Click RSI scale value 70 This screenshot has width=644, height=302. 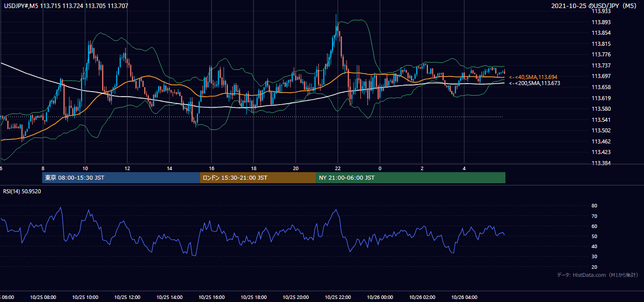[594, 216]
